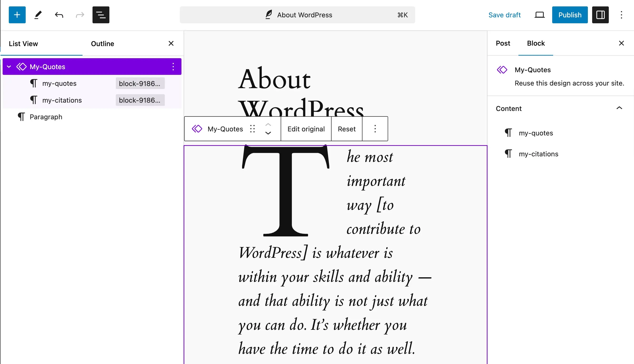This screenshot has height=364, width=634.
Task: Click the pencil edit tool icon
Action: coord(38,15)
